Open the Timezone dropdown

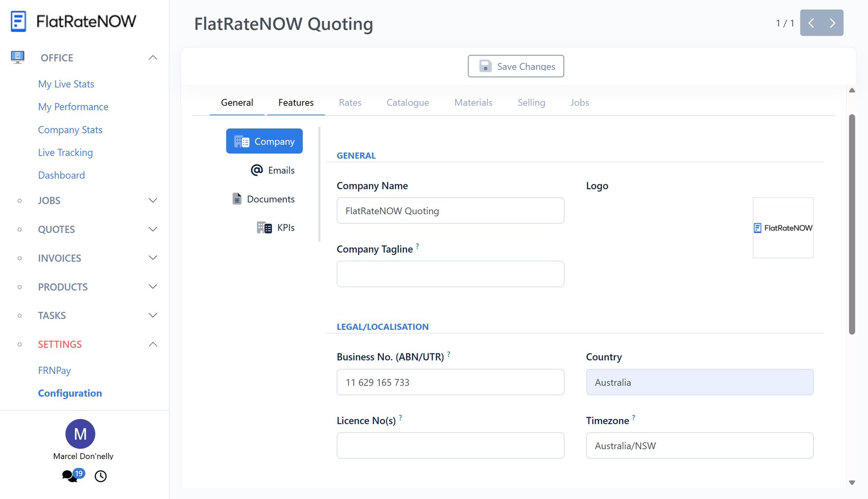(699, 446)
